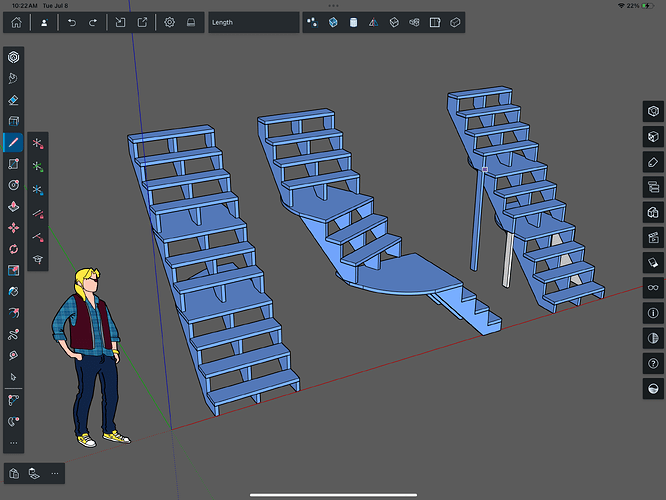Screen dimensions: 666x500
Task: Select the Eraser tool in left toolbar
Action: coord(13,99)
